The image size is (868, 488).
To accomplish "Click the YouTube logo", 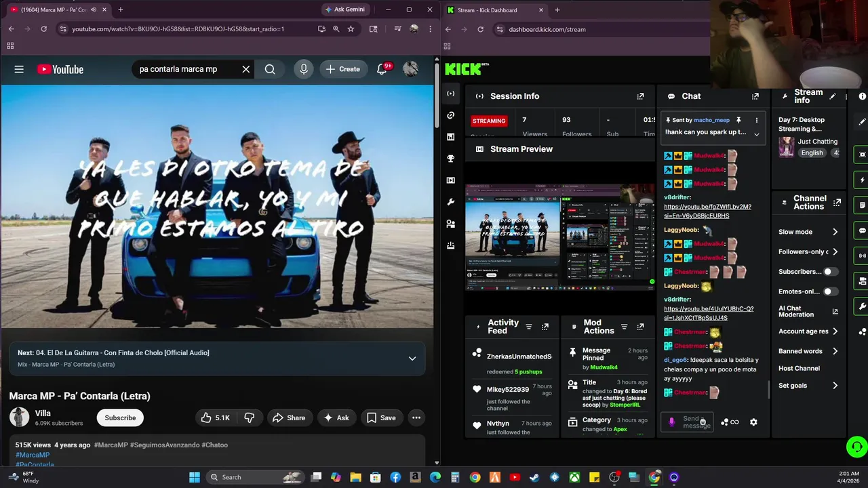I will [60, 69].
